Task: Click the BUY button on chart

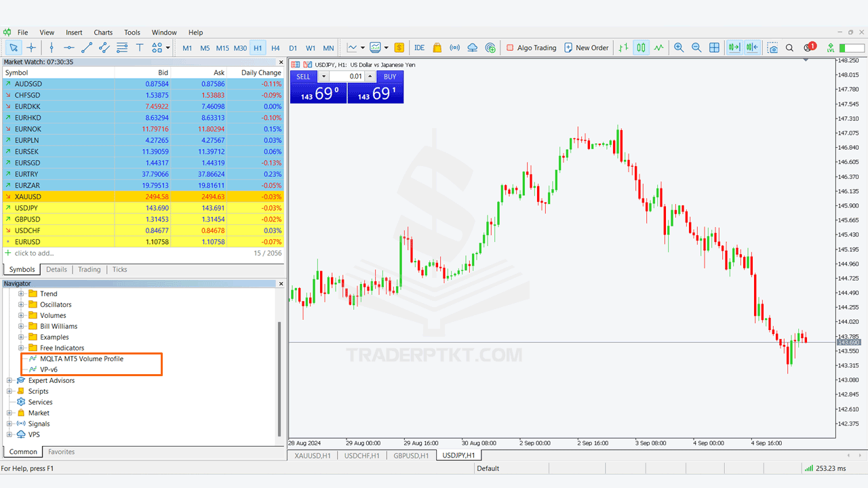Action: click(390, 77)
